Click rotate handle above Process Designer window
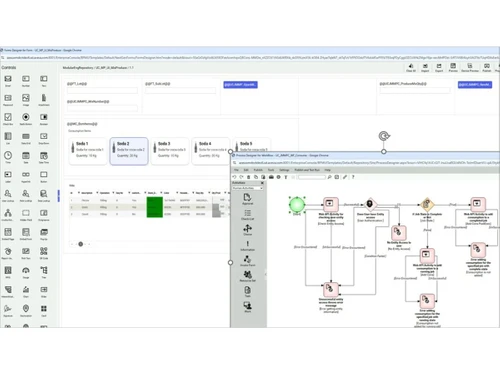 pos(384,136)
